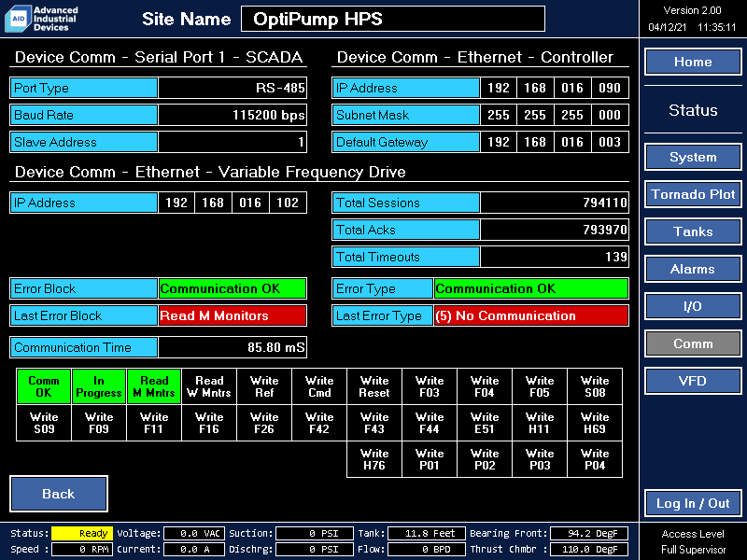Click the Write F03 status cell

(430, 386)
